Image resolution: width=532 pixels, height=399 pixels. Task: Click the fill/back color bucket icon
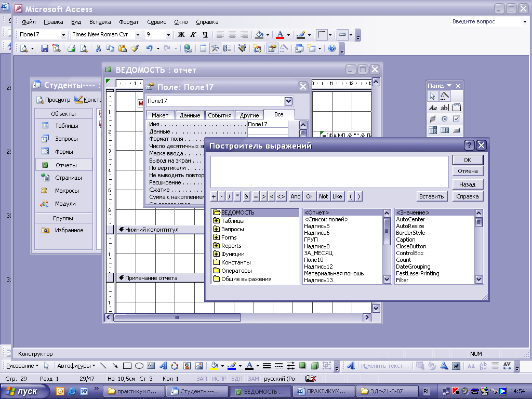coord(260,35)
